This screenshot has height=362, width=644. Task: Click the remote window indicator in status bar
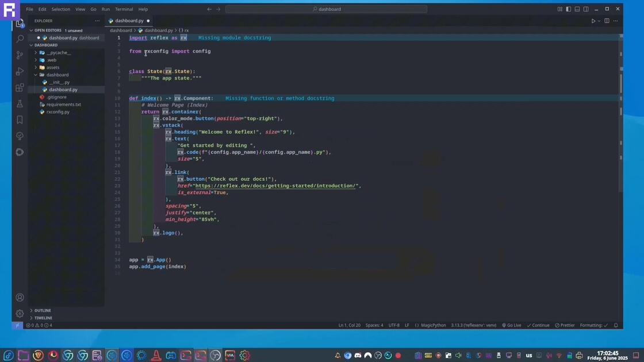(17, 325)
